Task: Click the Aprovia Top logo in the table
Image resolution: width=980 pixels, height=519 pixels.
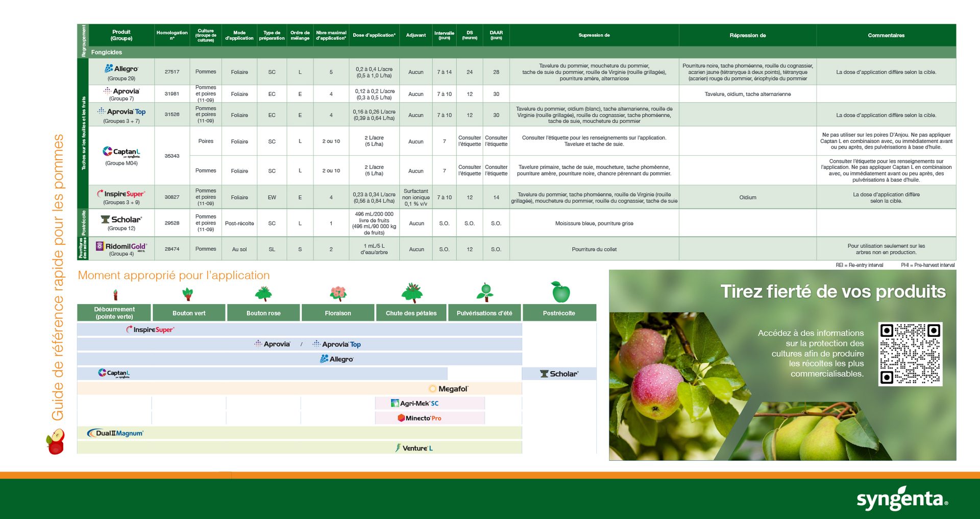Action: 122,111
